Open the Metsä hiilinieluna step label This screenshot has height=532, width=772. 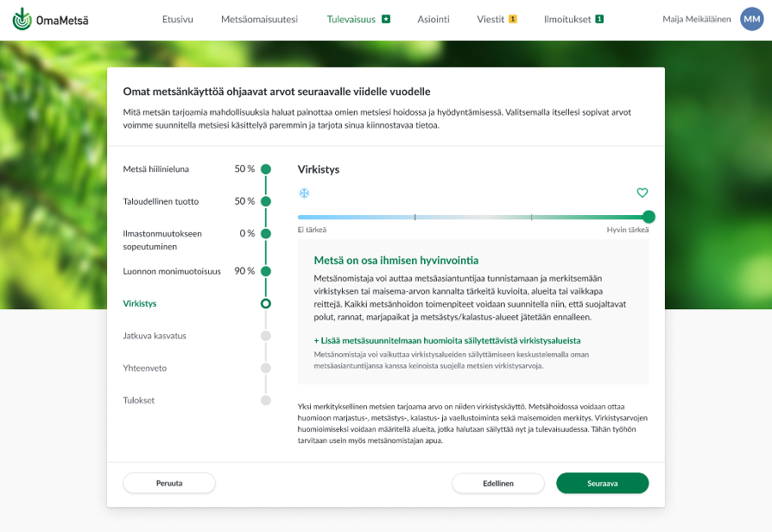click(156, 169)
